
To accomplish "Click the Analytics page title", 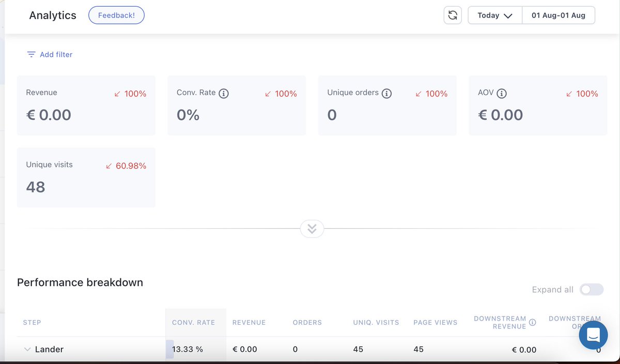I will pyautogui.click(x=53, y=15).
